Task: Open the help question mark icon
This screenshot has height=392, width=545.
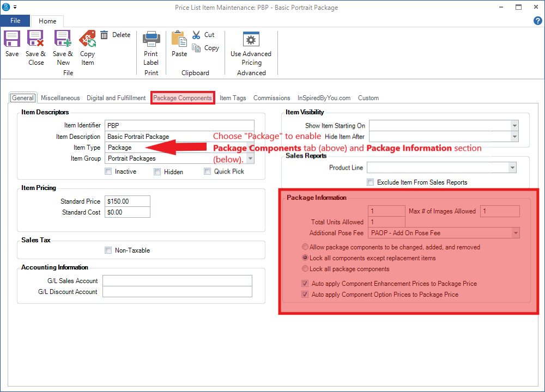Action: click(x=537, y=21)
